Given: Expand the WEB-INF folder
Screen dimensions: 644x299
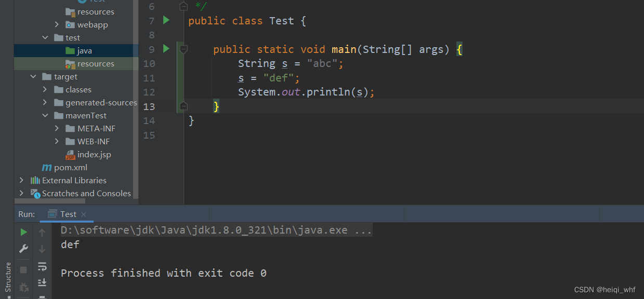Looking at the screenshot, I should (x=57, y=141).
